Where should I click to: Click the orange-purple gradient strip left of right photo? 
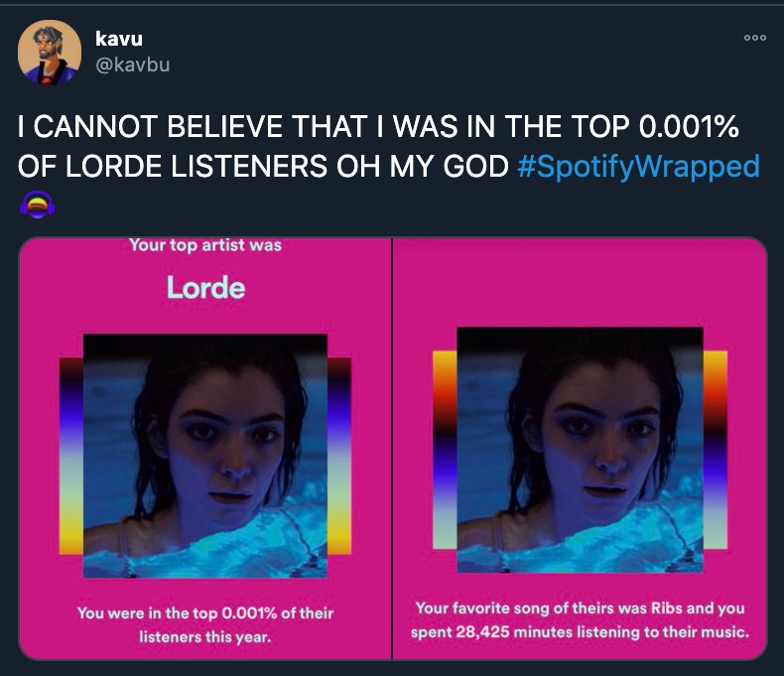(445, 450)
